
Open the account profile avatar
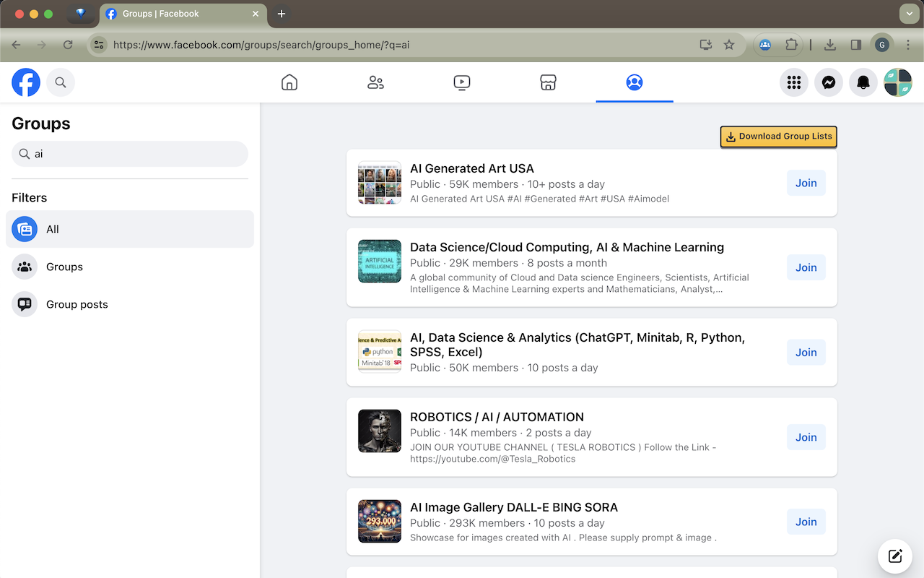(x=898, y=82)
